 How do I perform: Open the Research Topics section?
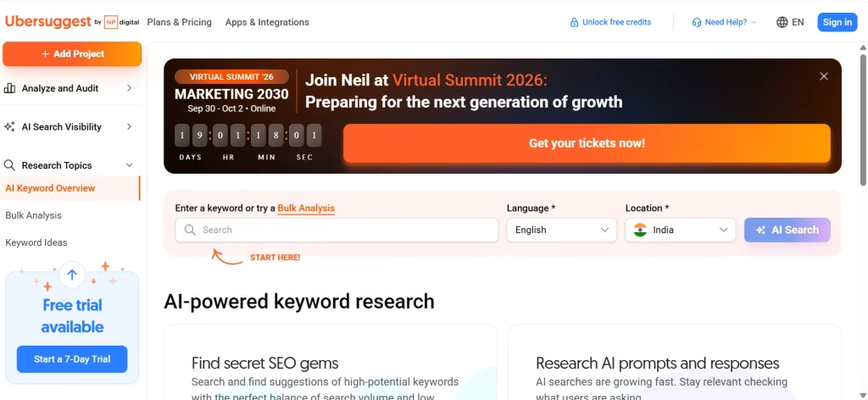coord(68,165)
